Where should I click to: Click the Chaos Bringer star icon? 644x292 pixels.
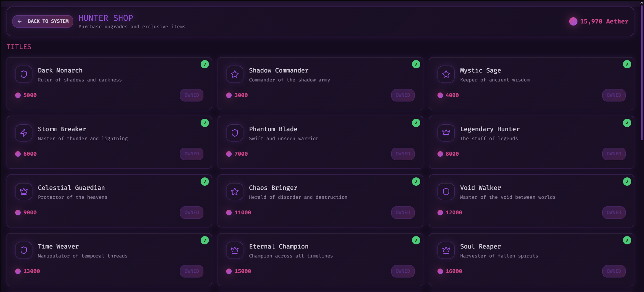pyautogui.click(x=235, y=192)
